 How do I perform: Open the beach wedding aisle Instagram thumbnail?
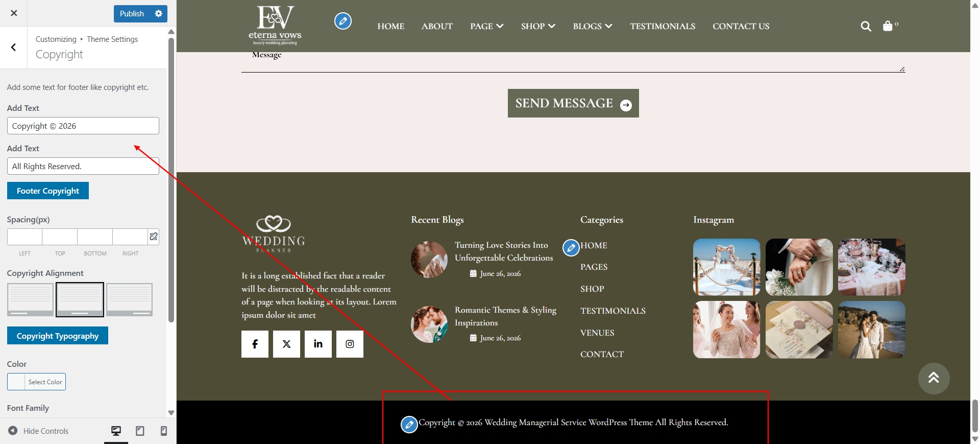coord(726,267)
